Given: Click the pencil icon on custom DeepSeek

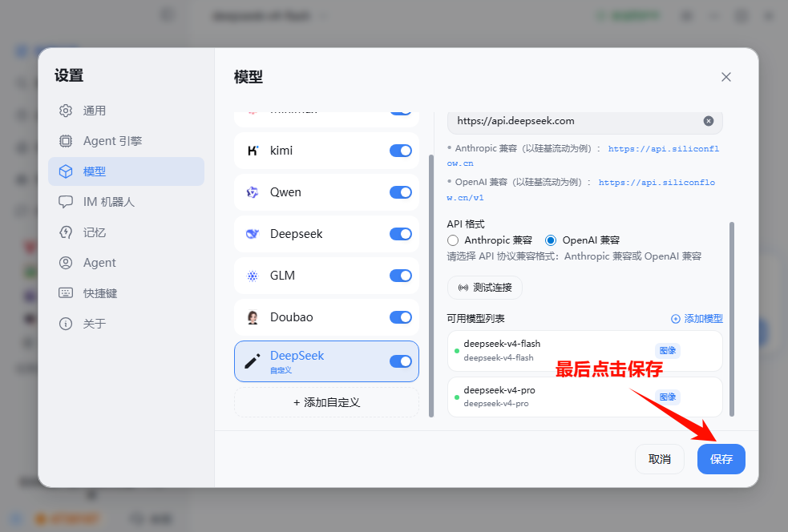Looking at the screenshot, I should 253,361.
